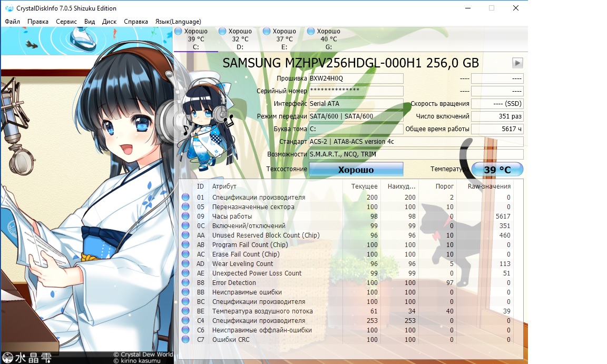The width and height of the screenshot is (607, 364).
Task: Click the Наихуд... column header
Action: coord(399,186)
